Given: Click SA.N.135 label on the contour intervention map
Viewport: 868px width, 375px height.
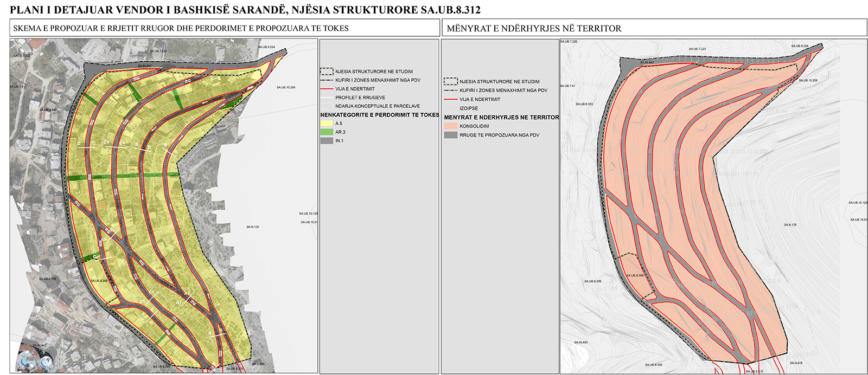Looking at the screenshot, I should 790,225.
